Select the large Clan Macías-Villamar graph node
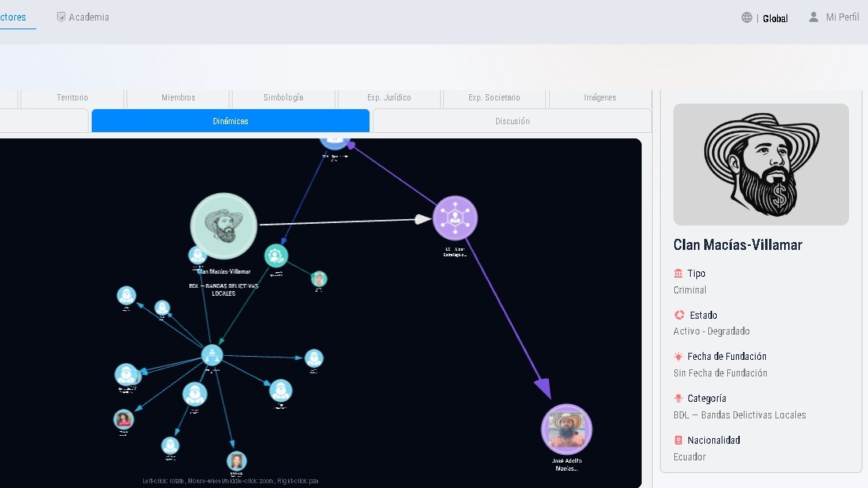 click(x=224, y=225)
